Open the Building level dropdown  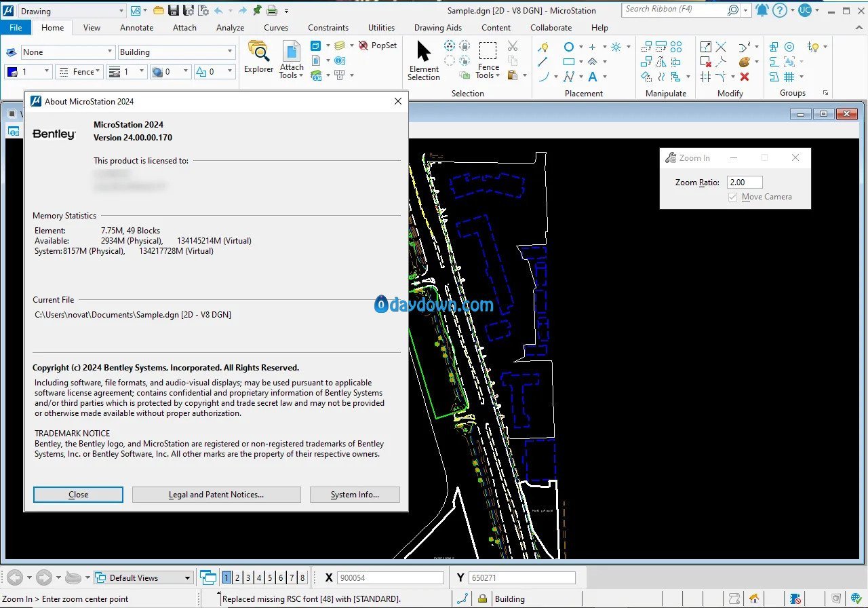pyautogui.click(x=176, y=52)
